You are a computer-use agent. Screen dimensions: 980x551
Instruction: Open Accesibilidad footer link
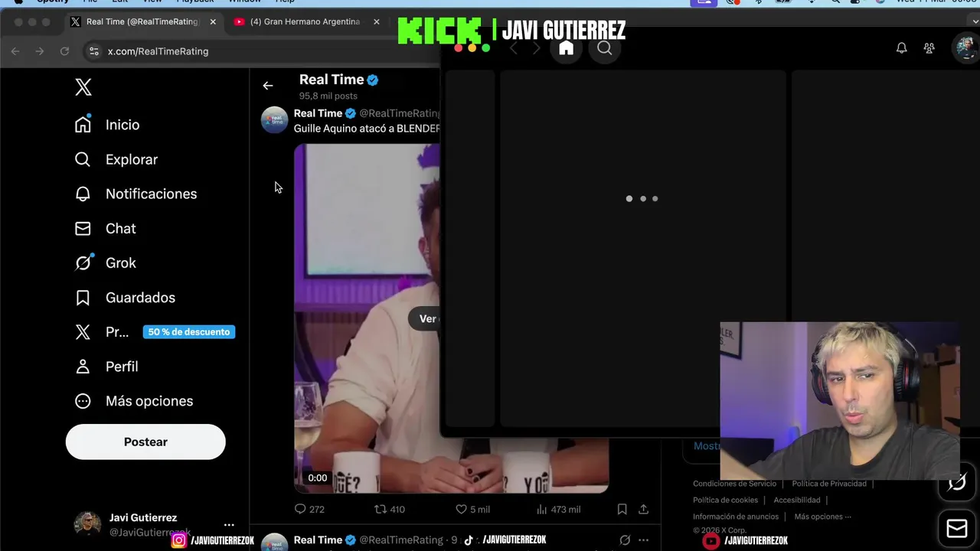[797, 500]
